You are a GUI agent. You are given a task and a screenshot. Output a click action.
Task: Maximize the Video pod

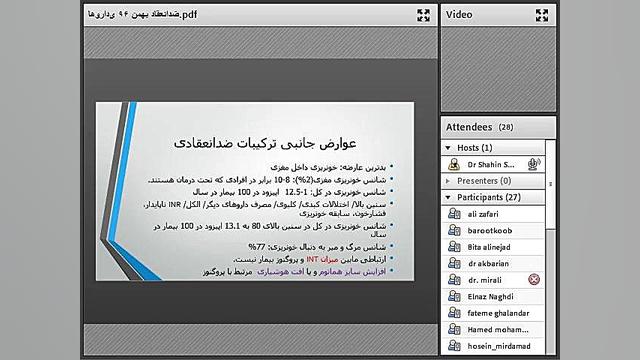click(x=542, y=16)
